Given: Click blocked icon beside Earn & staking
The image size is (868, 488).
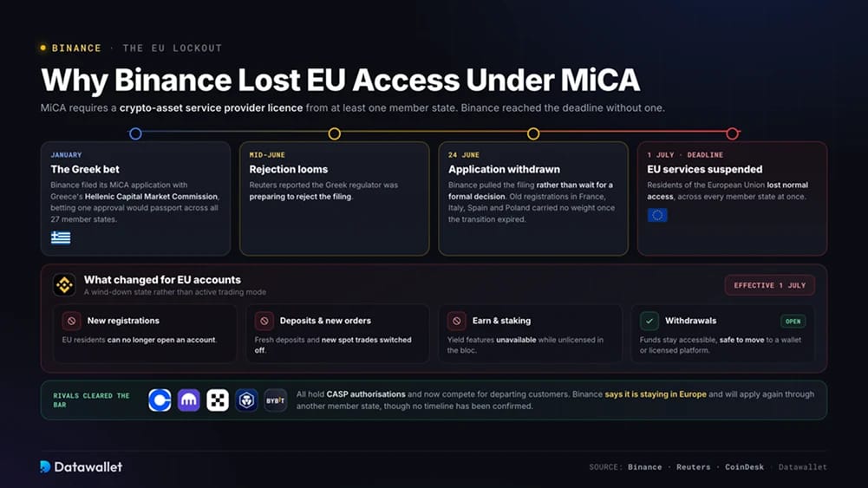Looking at the screenshot, I should pos(457,321).
